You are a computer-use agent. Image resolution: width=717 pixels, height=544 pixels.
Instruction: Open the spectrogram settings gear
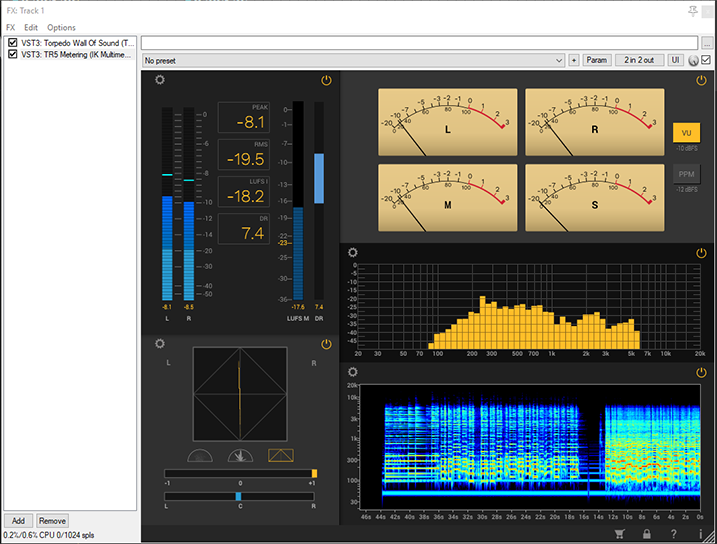pyautogui.click(x=352, y=373)
